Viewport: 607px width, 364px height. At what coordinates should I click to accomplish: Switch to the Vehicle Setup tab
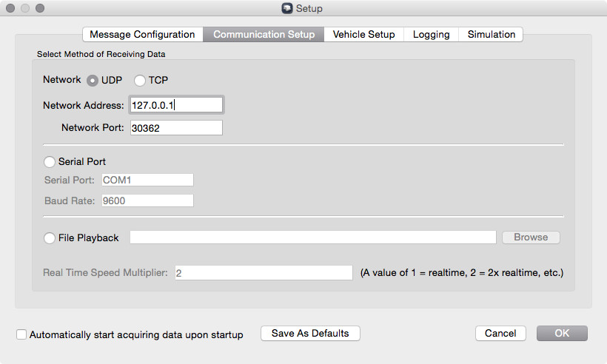[363, 34]
